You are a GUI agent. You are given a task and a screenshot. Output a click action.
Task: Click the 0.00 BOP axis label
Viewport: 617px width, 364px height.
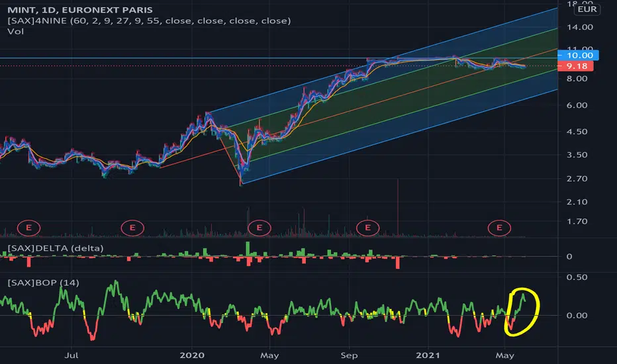click(x=577, y=316)
